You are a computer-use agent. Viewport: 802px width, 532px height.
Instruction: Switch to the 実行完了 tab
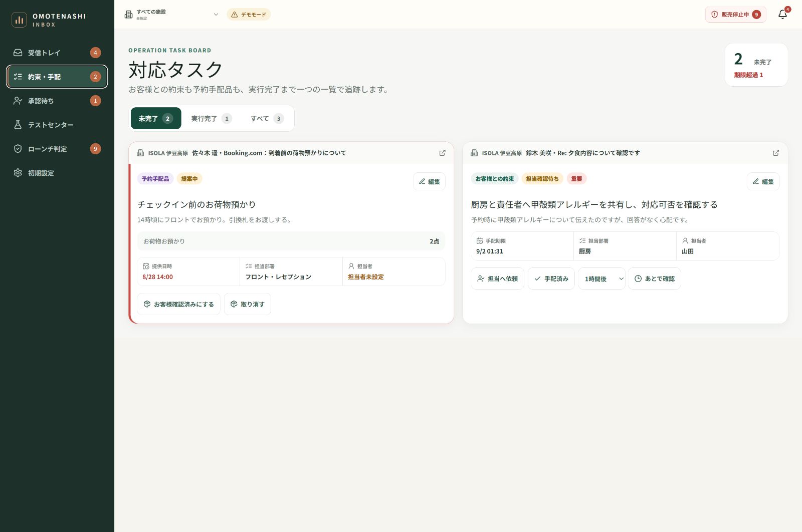pyautogui.click(x=211, y=119)
